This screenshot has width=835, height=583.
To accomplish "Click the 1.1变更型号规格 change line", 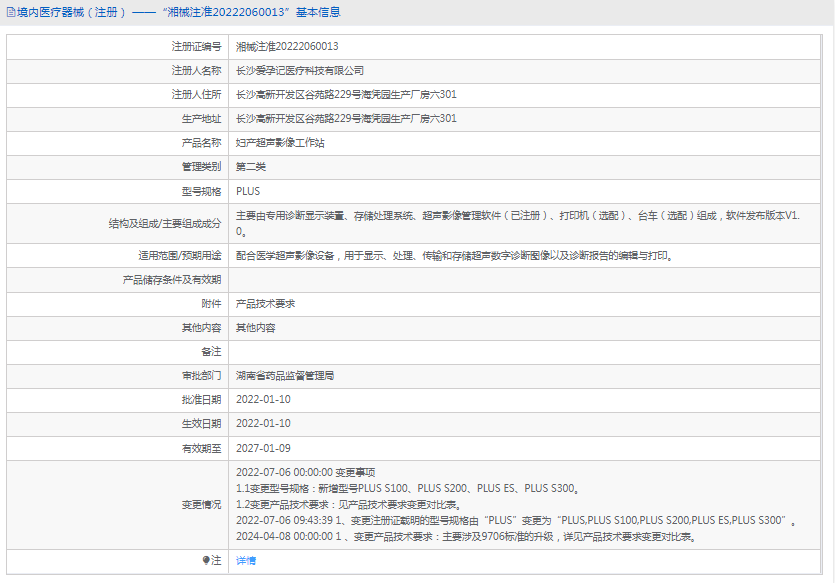I will pyautogui.click(x=408, y=488).
